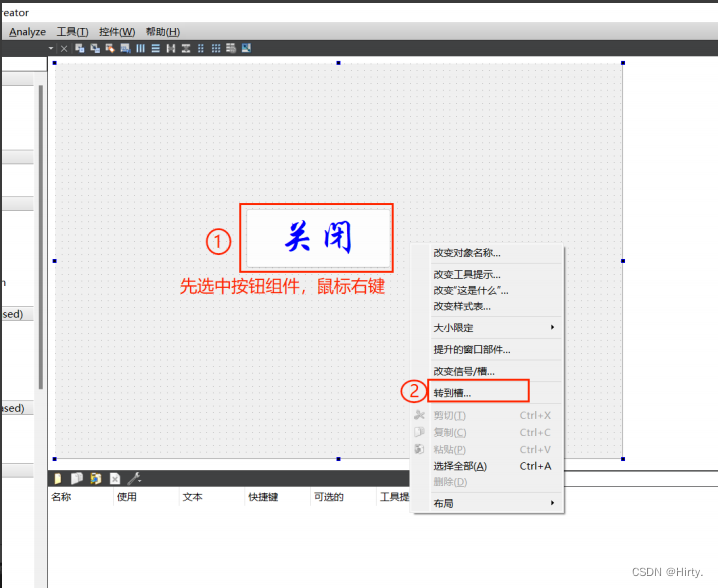The width and height of the screenshot is (718, 588).
Task: Choose 改变对象名称... from context menu
Action: coord(488,253)
